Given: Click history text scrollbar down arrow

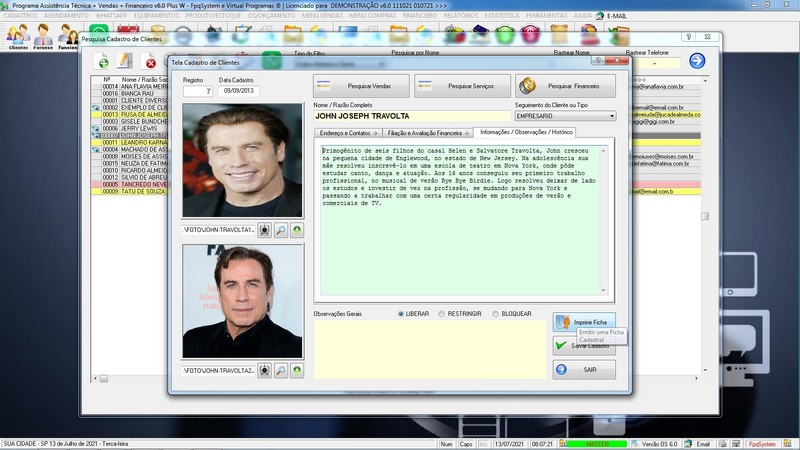Looking at the screenshot, I should click(x=604, y=290).
